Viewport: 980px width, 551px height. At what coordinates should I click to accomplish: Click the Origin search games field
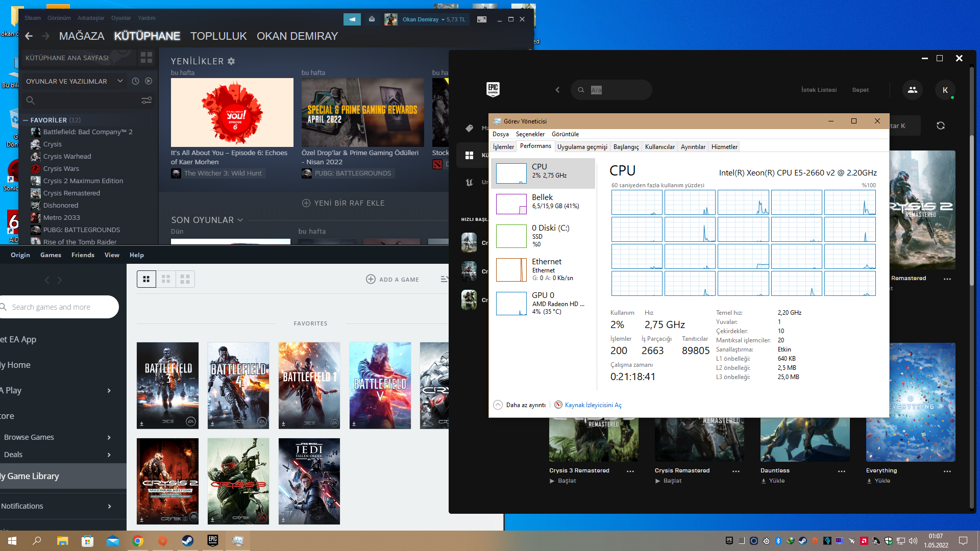pos(59,307)
